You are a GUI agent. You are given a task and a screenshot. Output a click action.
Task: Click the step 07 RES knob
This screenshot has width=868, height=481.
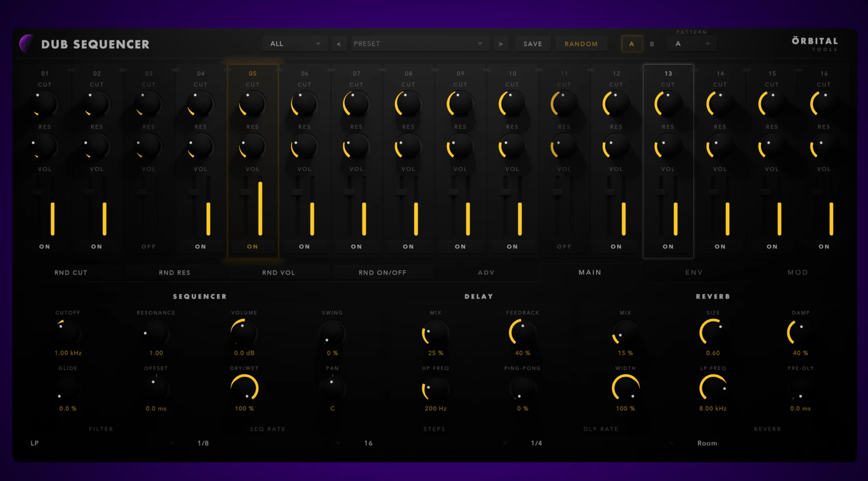click(x=356, y=146)
